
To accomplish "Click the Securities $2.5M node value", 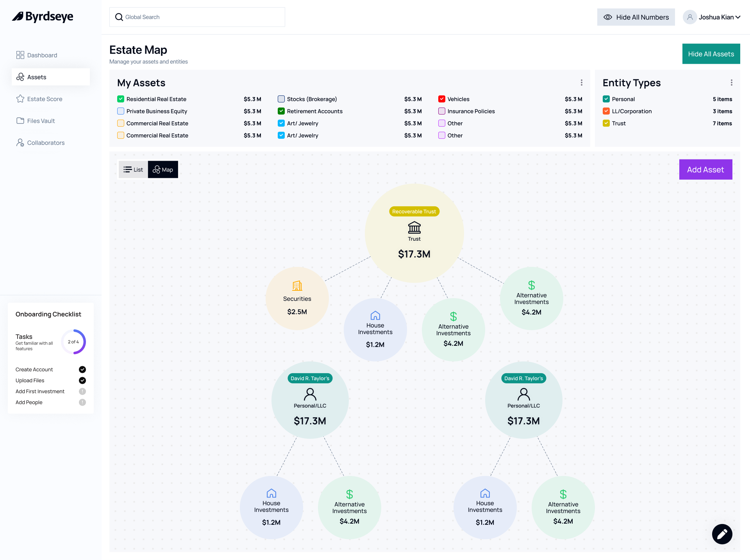I will click(297, 312).
